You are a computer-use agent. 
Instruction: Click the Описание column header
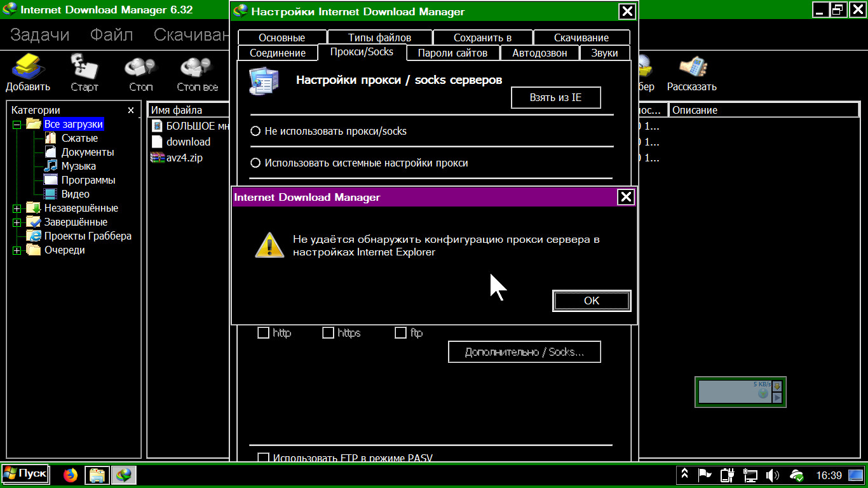click(764, 110)
